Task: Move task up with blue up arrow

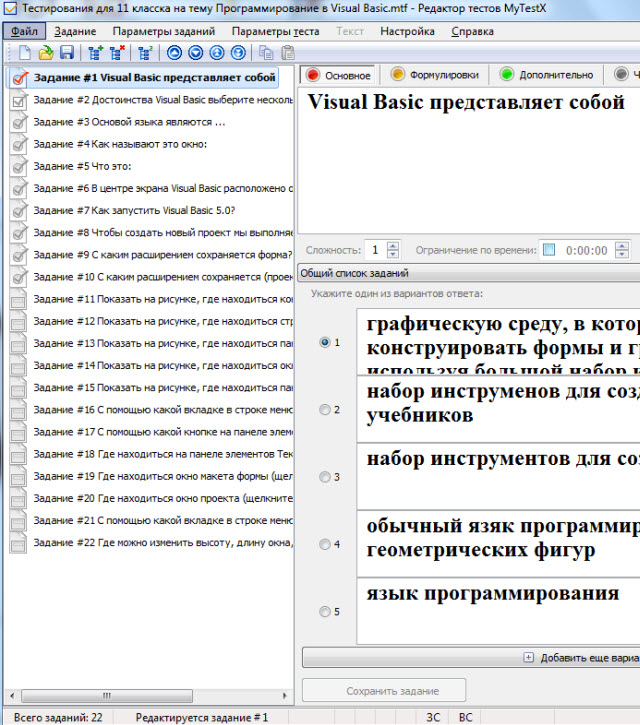Action: pos(174,53)
